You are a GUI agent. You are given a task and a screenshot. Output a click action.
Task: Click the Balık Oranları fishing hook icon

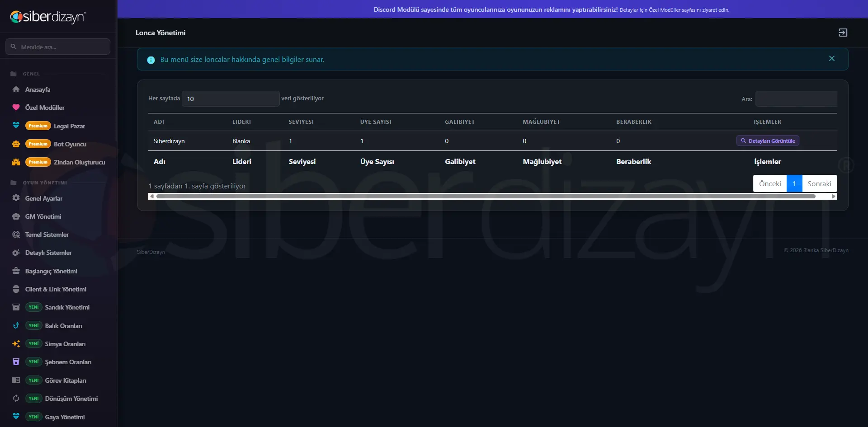tap(16, 325)
